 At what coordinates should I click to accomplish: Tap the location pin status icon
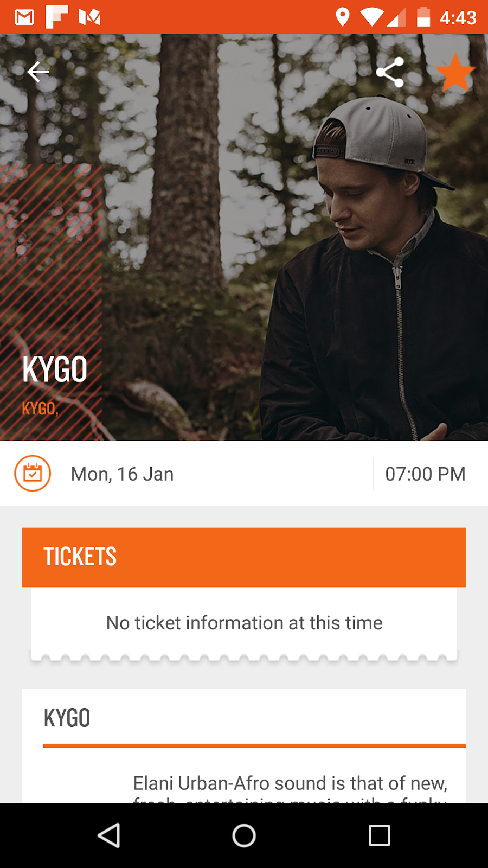(342, 17)
